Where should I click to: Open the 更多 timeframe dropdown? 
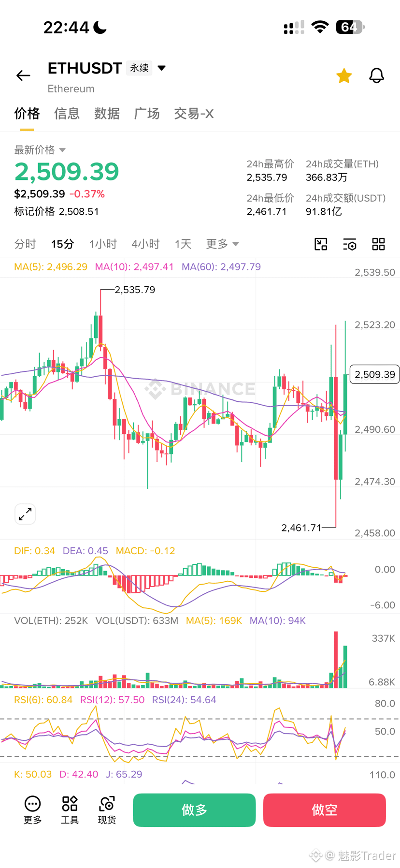[x=222, y=244]
